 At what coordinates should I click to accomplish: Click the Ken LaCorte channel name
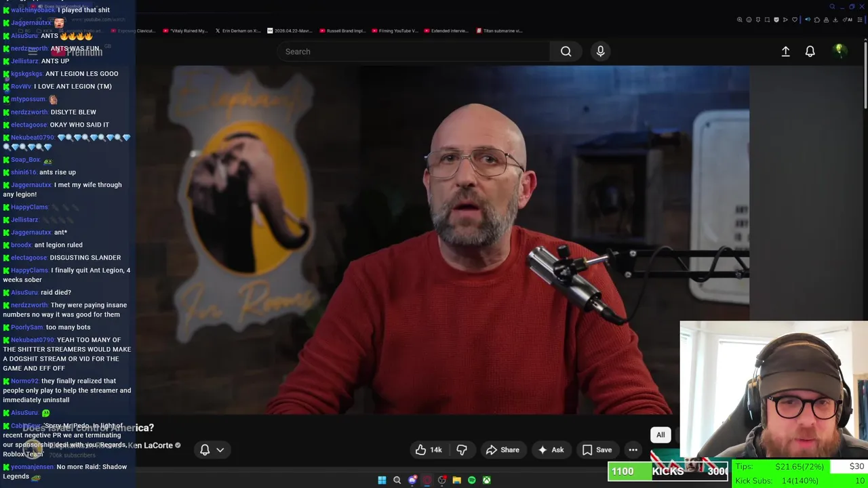click(151, 445)
